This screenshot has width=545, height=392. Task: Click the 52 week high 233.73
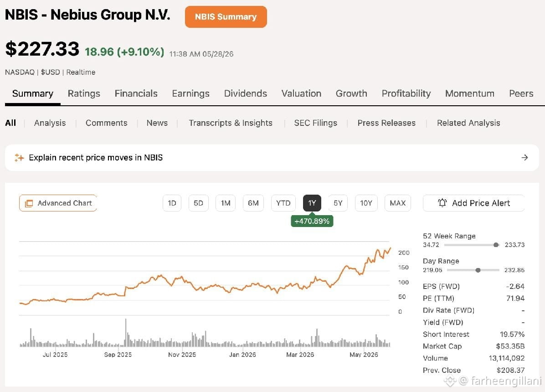tap(514, 245)
